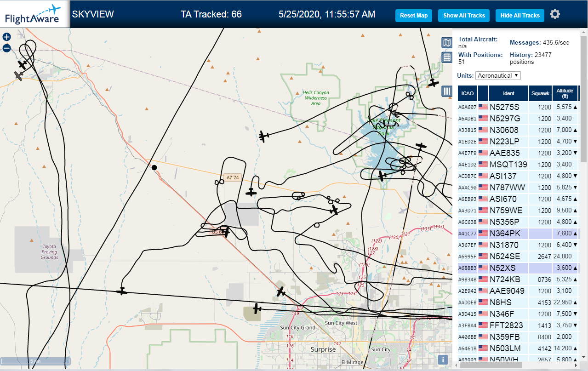The height and width of the screenshot is (371, 588).
Task: Select aircraft AAE835 row
Action: 518,153
